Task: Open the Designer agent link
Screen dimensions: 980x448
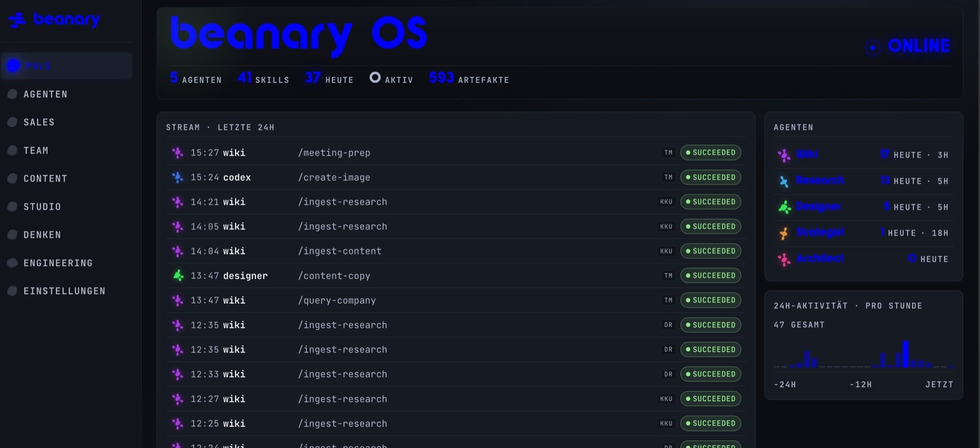Action: click(x=819, y=206)
